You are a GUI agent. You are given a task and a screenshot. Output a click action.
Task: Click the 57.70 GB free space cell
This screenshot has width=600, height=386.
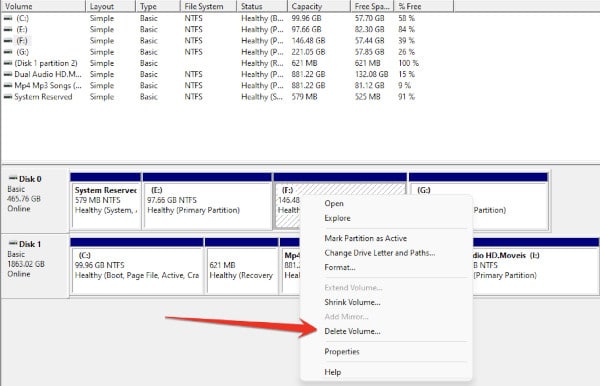tap(369, 18)
